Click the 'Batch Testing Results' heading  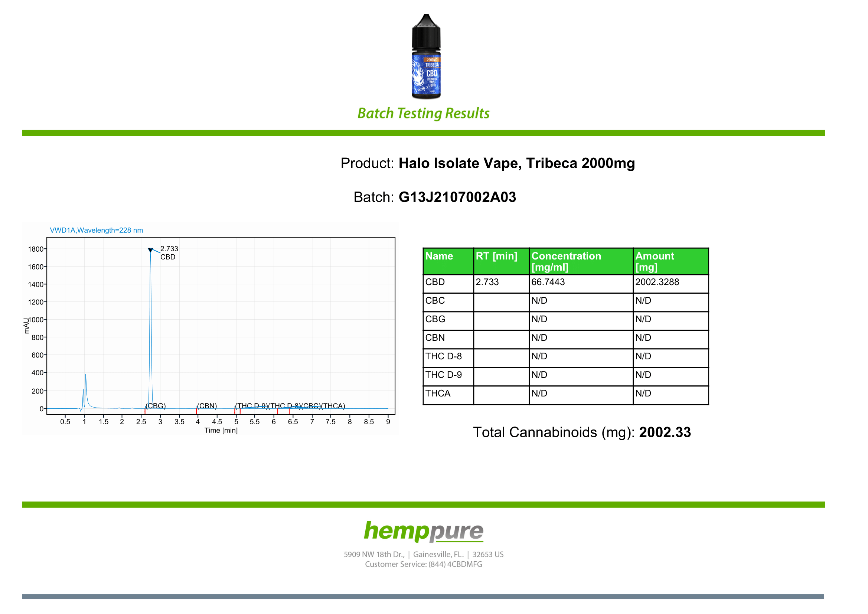[x=423, y=114]
